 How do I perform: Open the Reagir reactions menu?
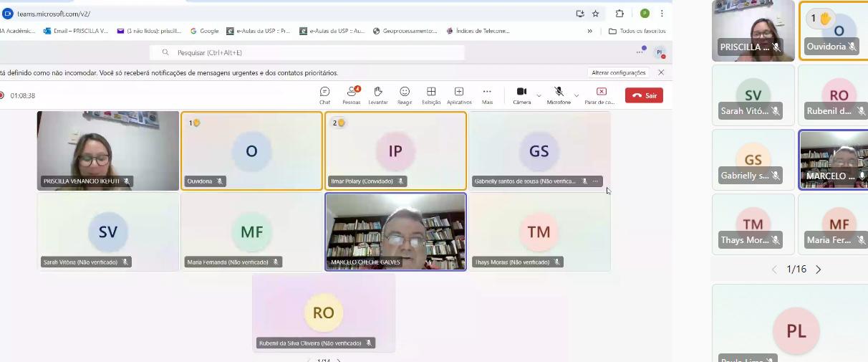[x=405, y=95]
